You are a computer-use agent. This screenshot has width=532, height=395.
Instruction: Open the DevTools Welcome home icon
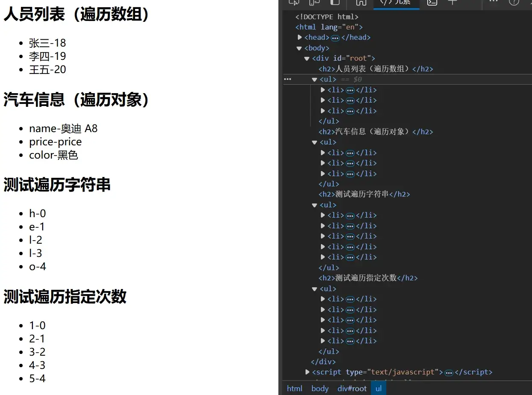(x=361, y=2)
